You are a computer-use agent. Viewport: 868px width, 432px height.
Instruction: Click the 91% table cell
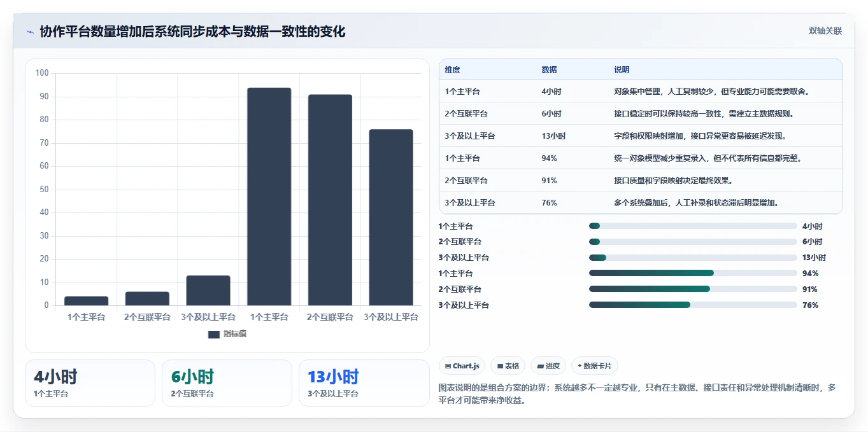point(549,181)
